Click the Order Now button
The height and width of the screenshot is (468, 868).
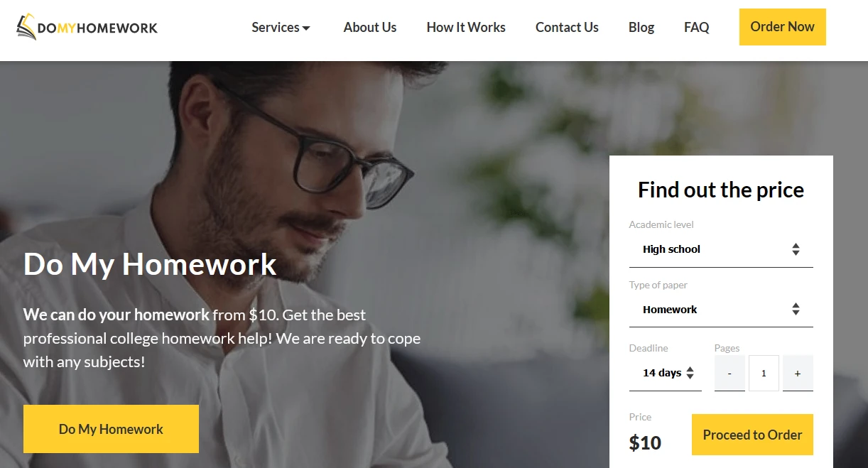(782, 27)
